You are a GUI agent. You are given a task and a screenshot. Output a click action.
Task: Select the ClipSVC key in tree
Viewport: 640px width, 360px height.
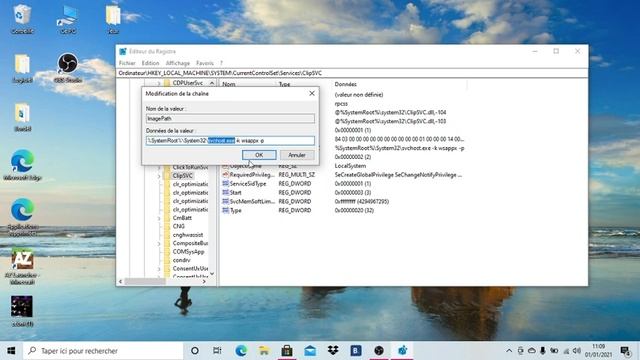click(182, 176)
